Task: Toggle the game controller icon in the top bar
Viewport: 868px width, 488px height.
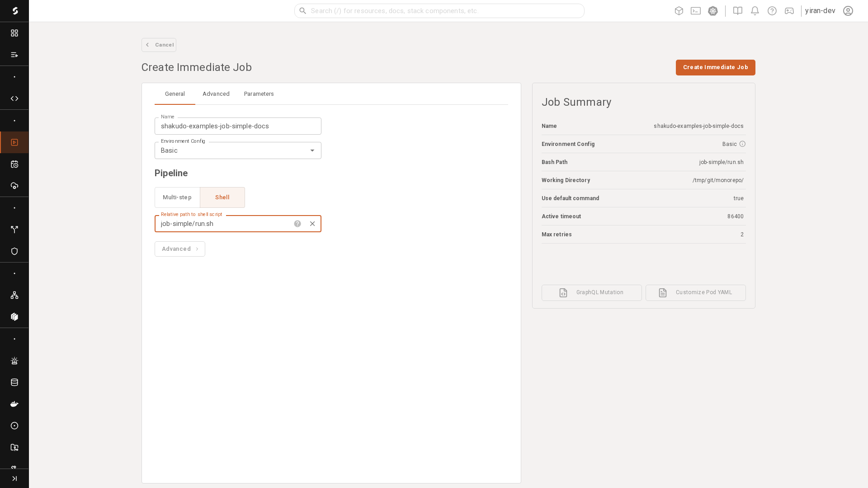Action: 789,11
